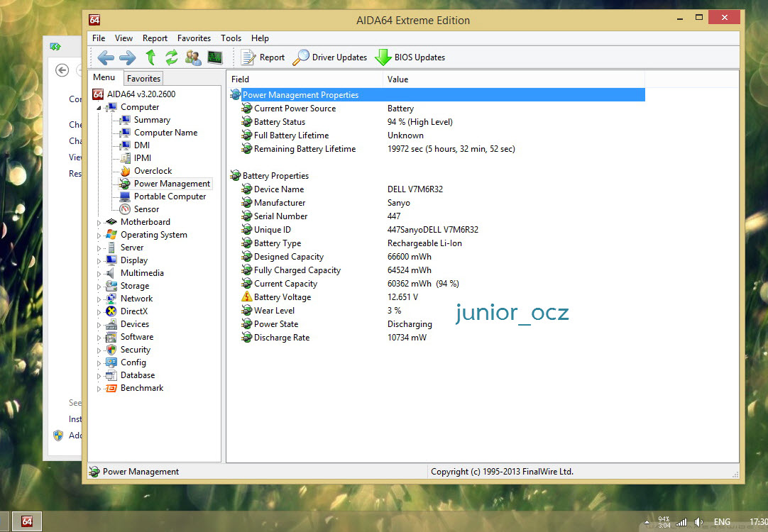Viewport: 768px width, 532px height.
Task: Click the Motherboard chip icon
Action: click(x=111, y=222)
